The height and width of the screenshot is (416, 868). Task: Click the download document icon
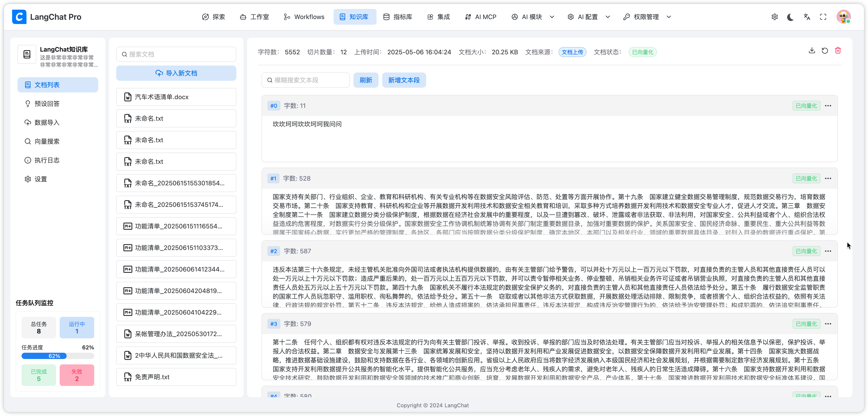[812, 50]
